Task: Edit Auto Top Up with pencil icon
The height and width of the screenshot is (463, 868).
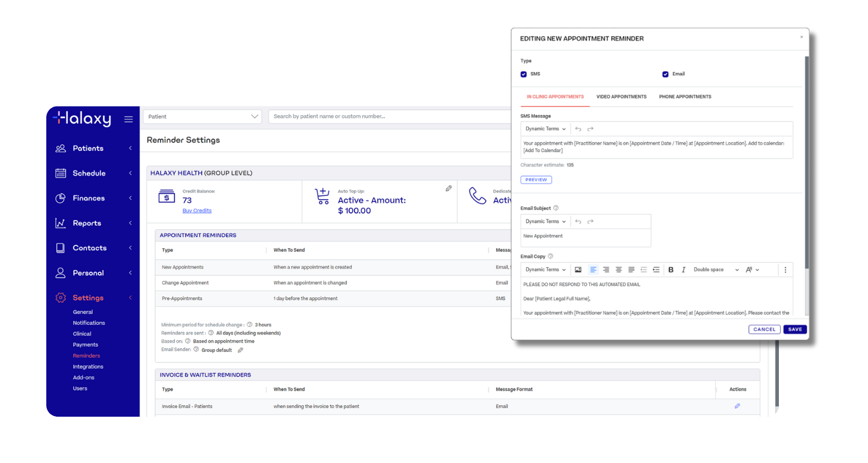Action: (448, 189)
